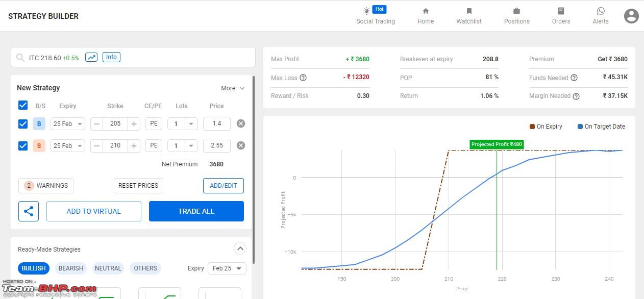This screenshot has width=644, height=299.
Task: Uncheck the 210 PE leg checkbox
Action: [23, 145]
